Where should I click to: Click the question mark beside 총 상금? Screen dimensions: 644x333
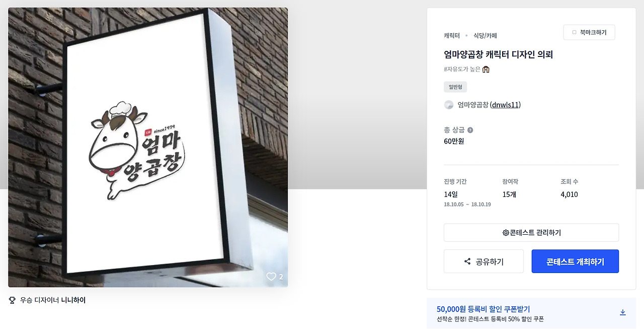point(470,130)
